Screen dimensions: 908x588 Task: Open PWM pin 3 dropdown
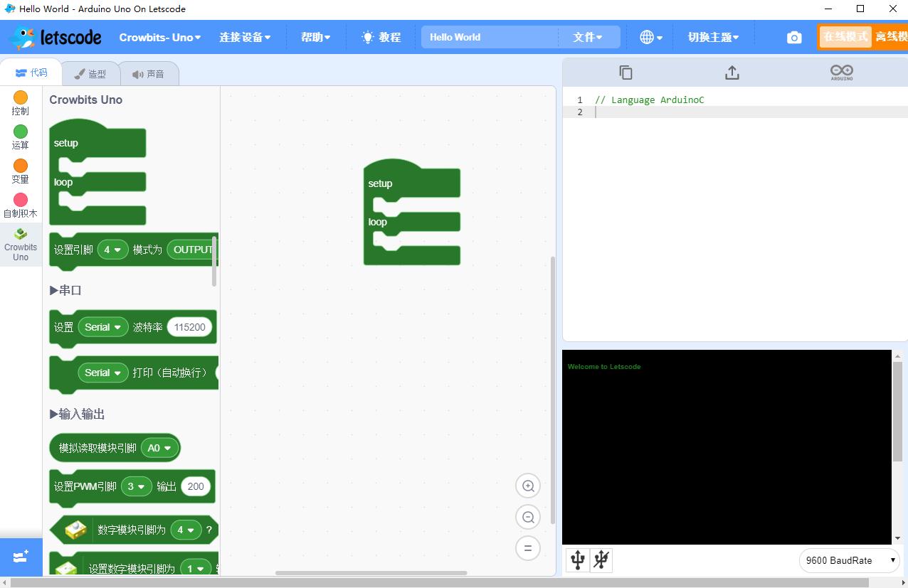point(137,486)
